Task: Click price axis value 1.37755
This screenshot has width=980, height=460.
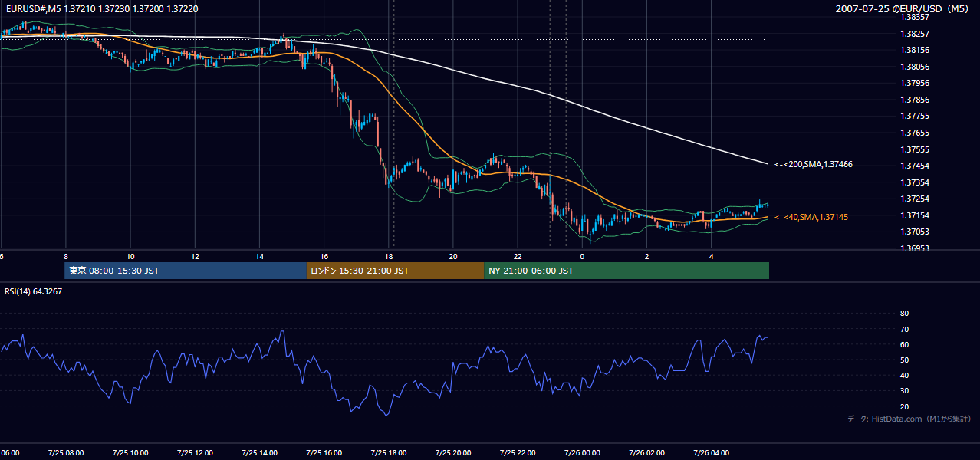Action: pos(915,116)
